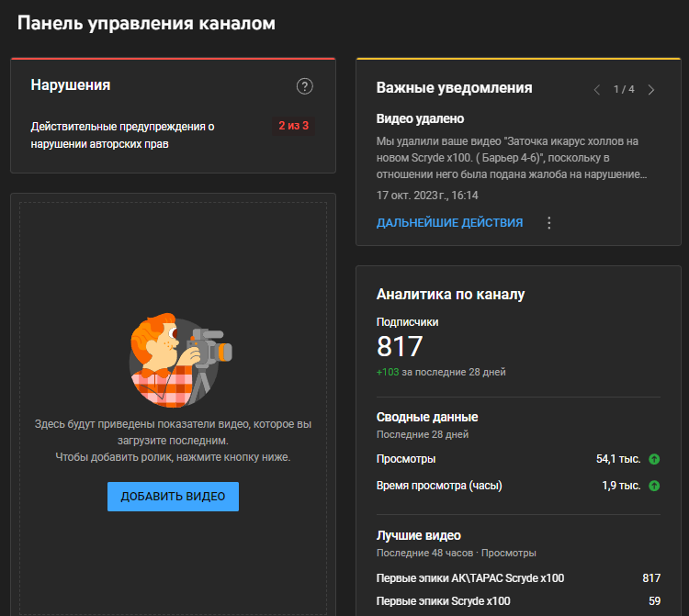Viewport: 689px width, 616px height.
Task: Click green up arrow beside Время просмотра
Action: tap(654, 486)
